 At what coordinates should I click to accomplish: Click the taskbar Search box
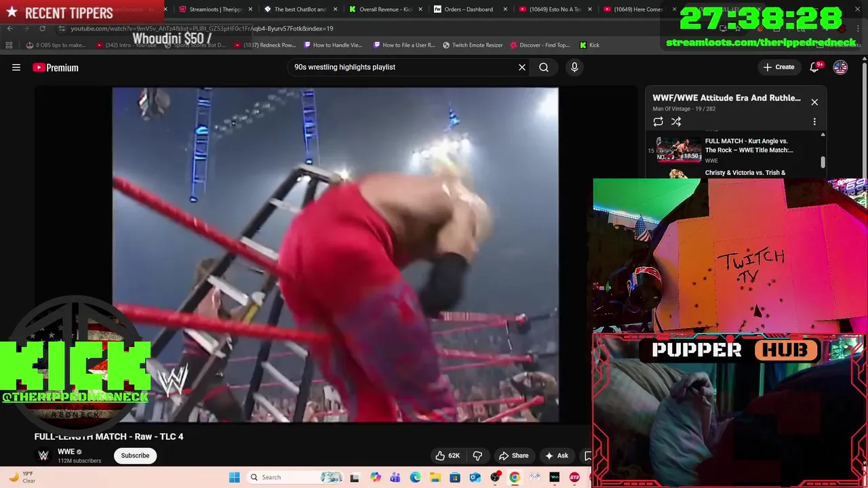(296, 477)
